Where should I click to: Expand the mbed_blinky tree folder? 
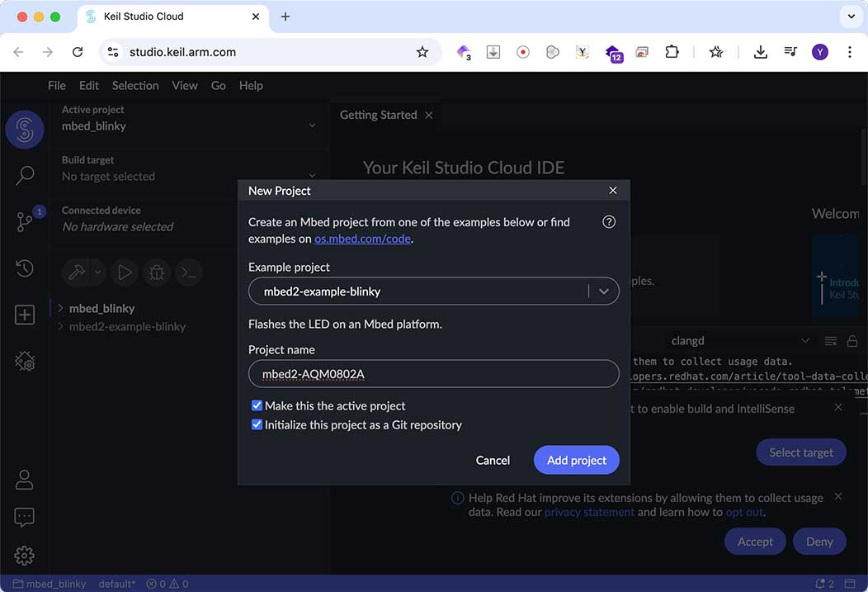[61, 308]
